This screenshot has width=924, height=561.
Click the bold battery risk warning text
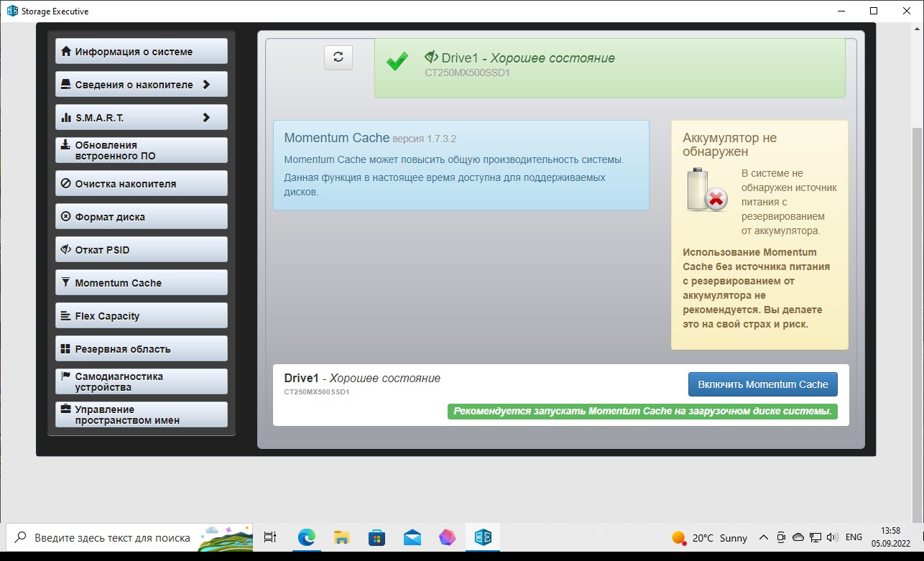756,288
